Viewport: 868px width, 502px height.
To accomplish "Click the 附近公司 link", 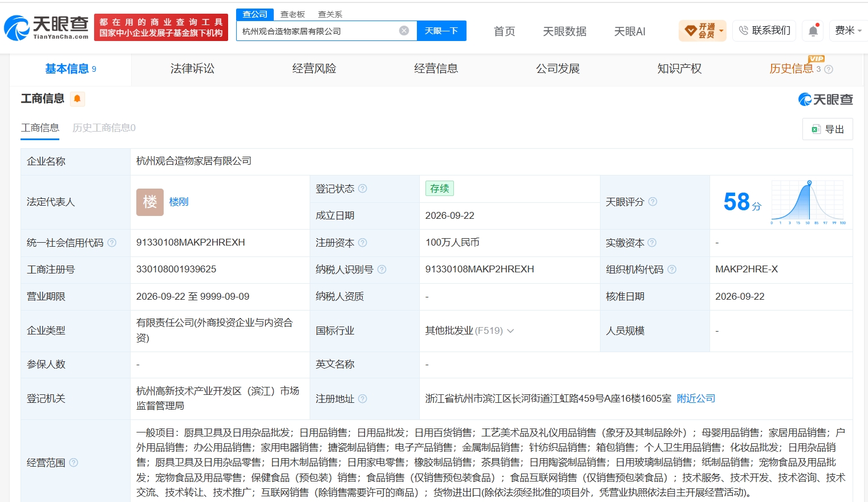I will 696,399.
